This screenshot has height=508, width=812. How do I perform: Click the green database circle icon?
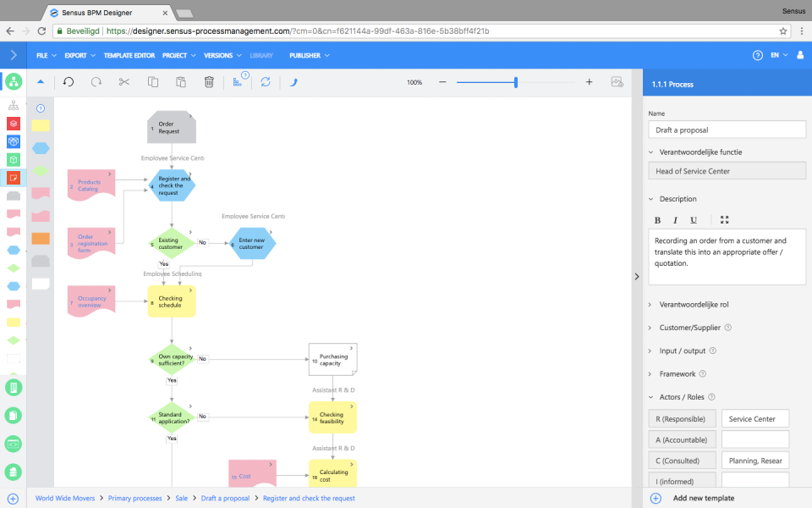14,472
